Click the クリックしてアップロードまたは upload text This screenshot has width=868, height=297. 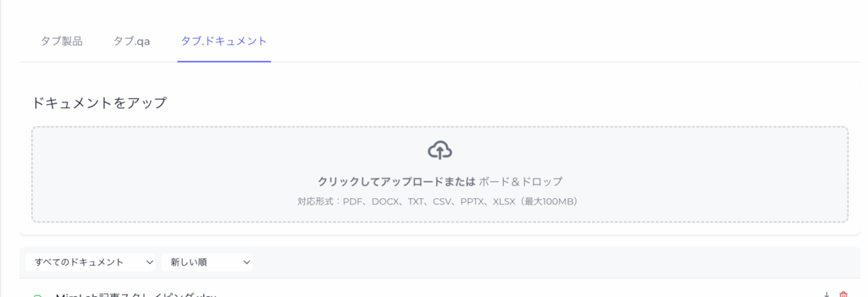(x=396, y=182)
